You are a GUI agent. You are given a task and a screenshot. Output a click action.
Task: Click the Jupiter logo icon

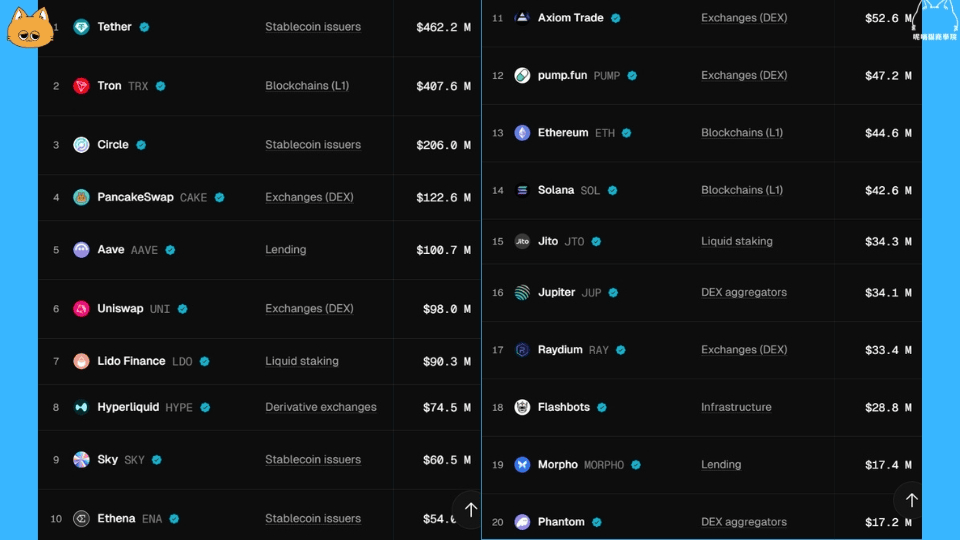tap(522, 293)
